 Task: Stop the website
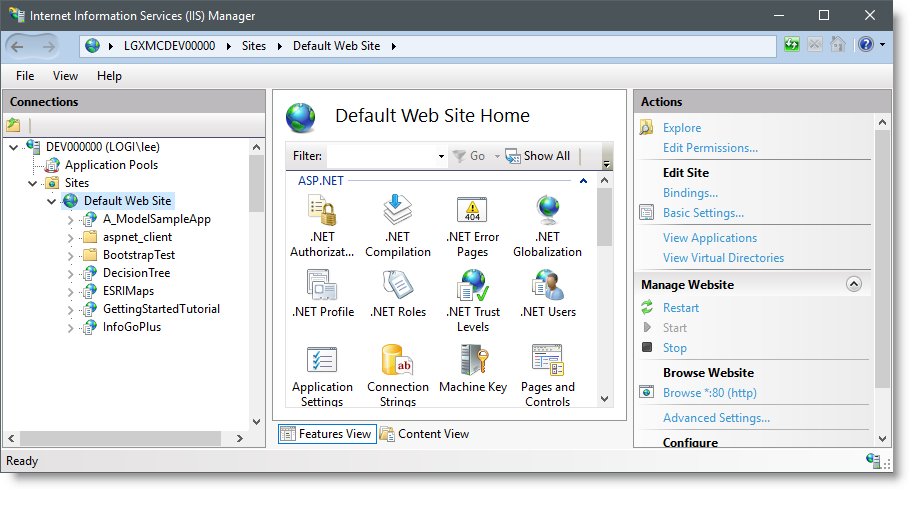click(x=675, y=348)
